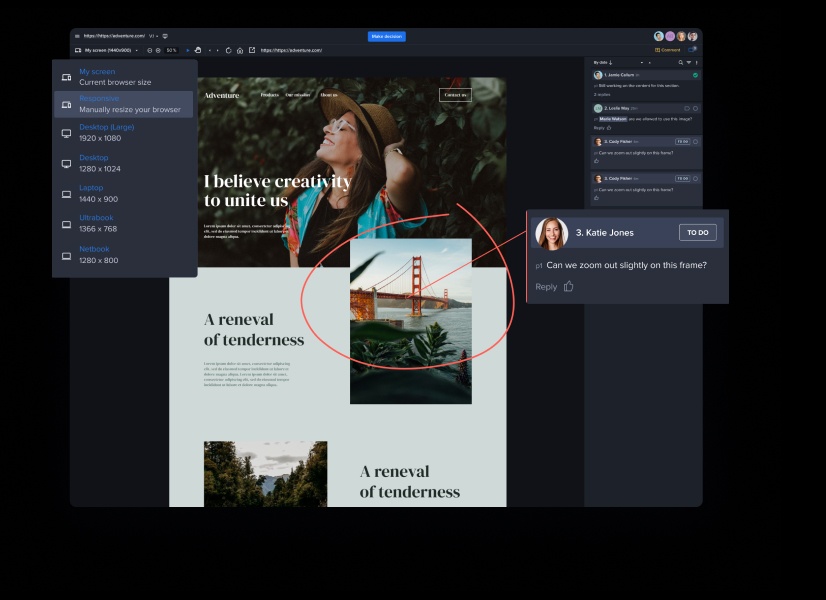The width and height of the screenshot is (826, 600).
Task: Open the hamburger menu in the top bar
Action: coord(77,36)
